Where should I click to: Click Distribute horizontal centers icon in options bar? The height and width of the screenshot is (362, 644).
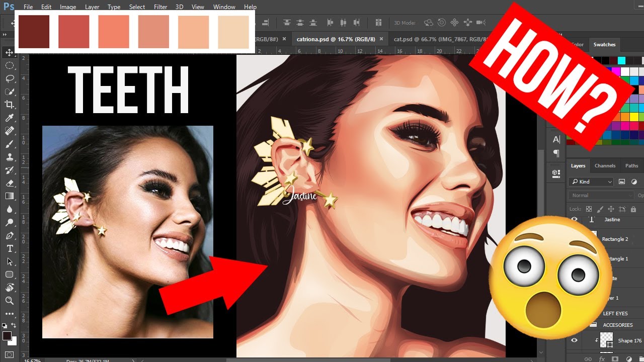[x=344, y=23]
